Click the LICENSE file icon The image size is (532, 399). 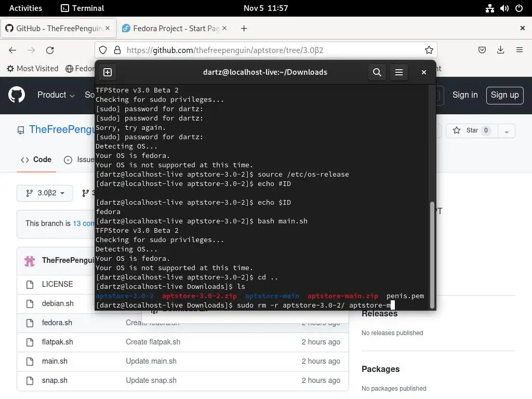(30, 284)
